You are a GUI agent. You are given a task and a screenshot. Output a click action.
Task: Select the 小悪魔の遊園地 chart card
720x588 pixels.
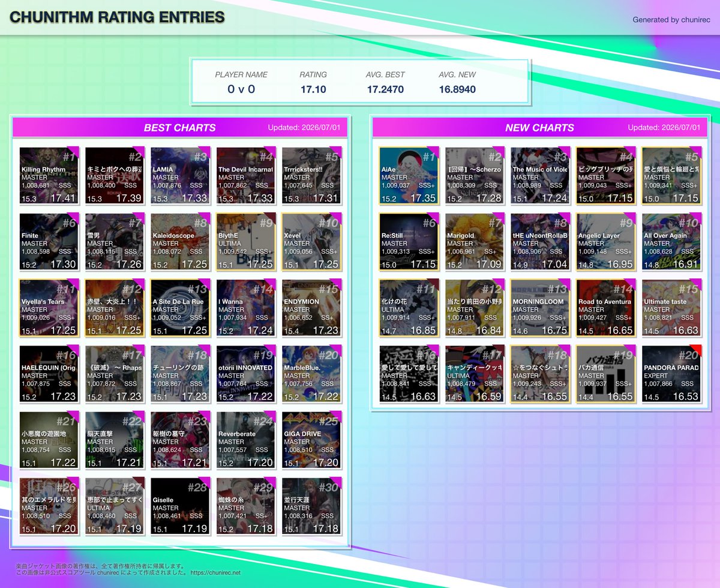tap(49, 439)
